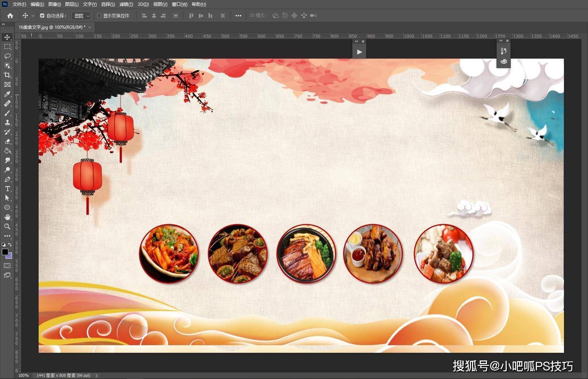Expand the status bar info arrow
588x379 pixels.
coord(97,375)
